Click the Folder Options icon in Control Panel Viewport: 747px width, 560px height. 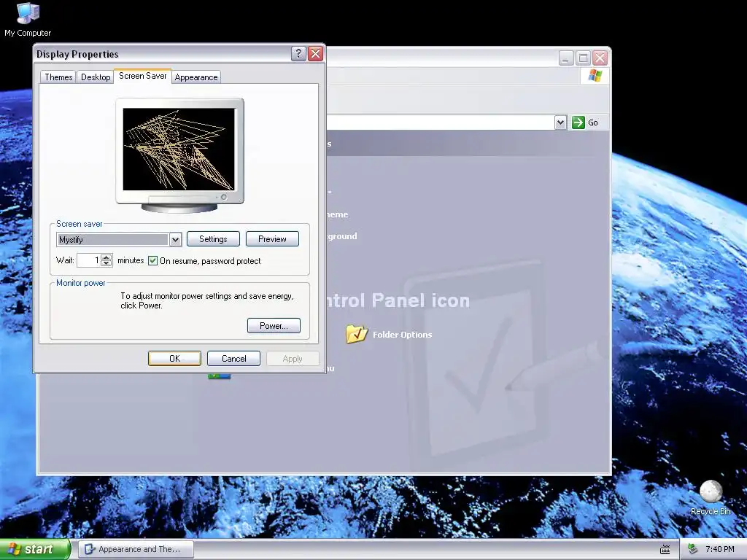tap(356, 334)
